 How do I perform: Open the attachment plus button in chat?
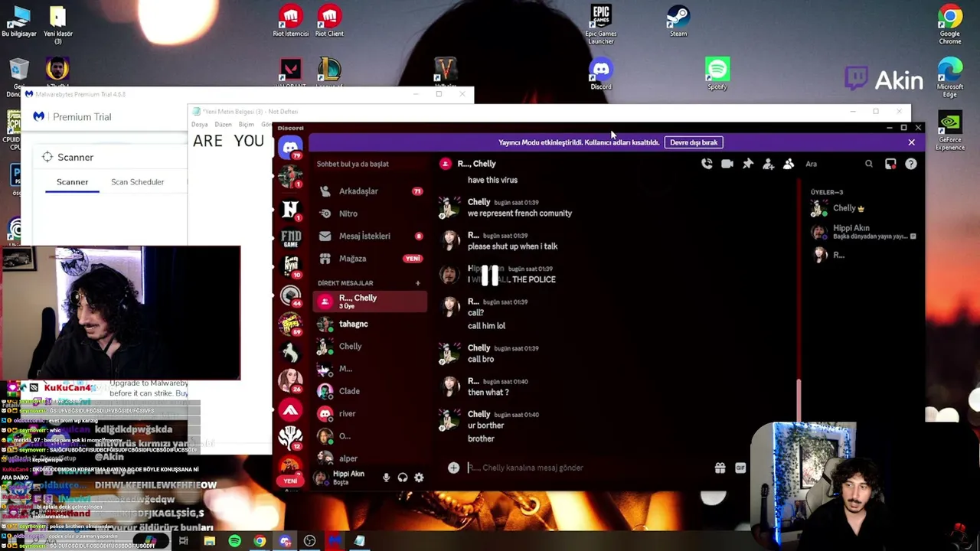click(453, 468)
